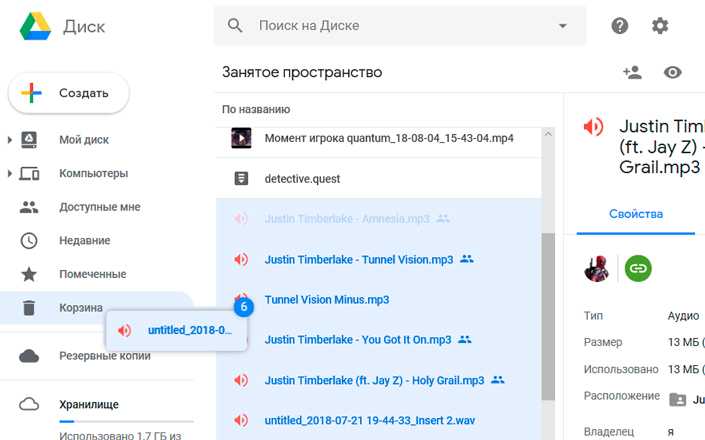Click the file list scrollbar thumb
Viewport: 705px width, 440px height.
click(x=548, y=317)
